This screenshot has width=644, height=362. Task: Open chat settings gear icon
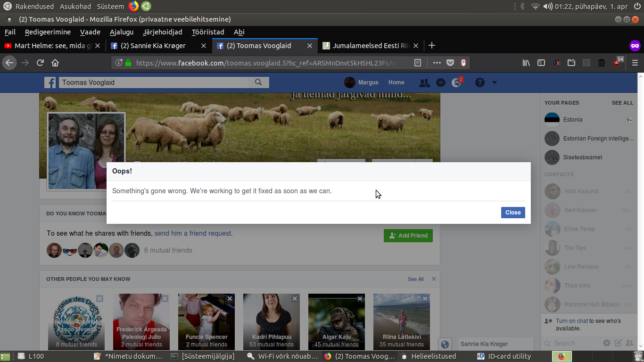607,343
